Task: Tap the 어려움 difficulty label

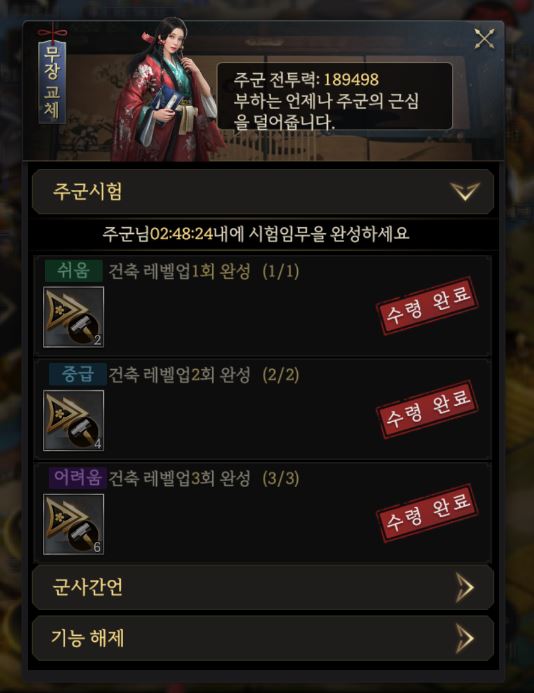Action: pyautogui.click(x=78, y=478)
